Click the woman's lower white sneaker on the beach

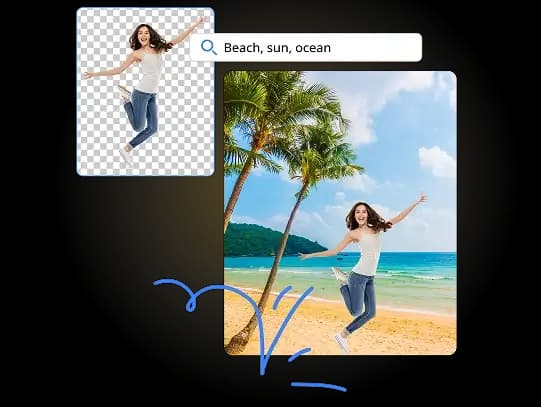342,342
